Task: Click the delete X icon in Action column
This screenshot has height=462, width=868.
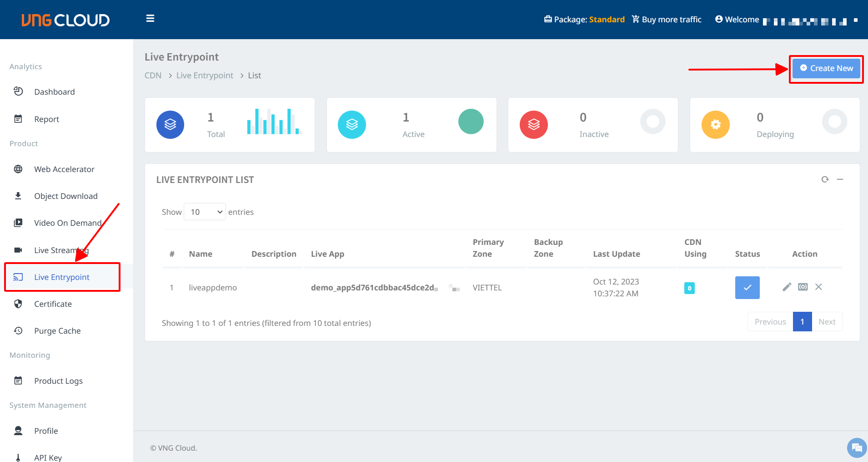Action: pyautogui.click(x=818, y=287)
